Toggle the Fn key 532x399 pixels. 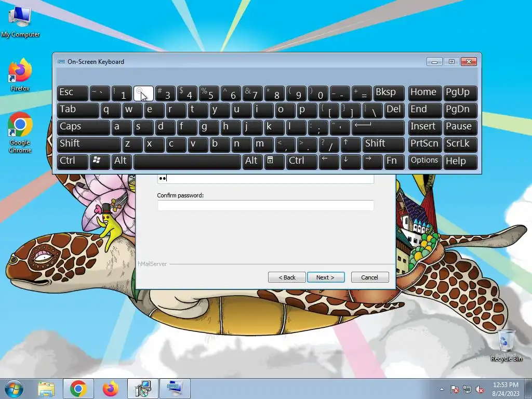pos(394,162)
